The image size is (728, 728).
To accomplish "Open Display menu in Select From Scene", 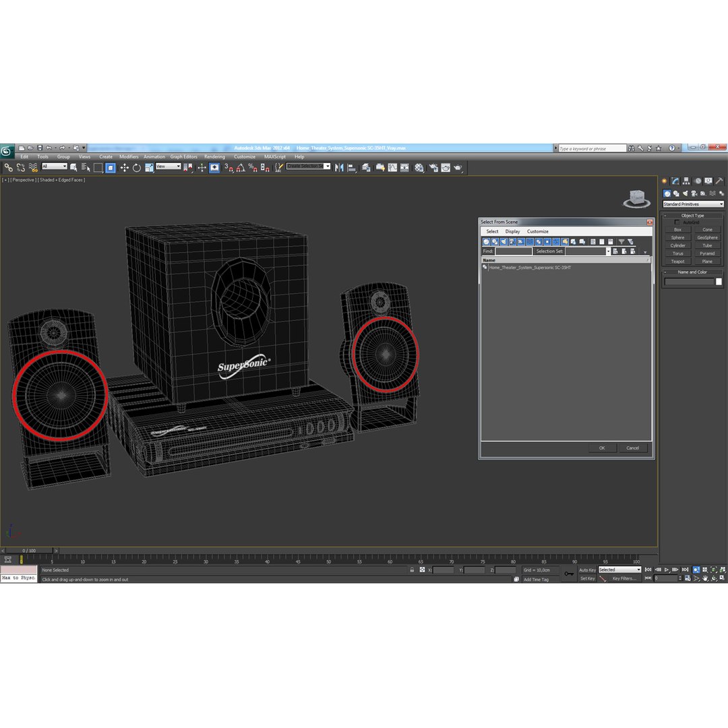I will tap(512, 231).
